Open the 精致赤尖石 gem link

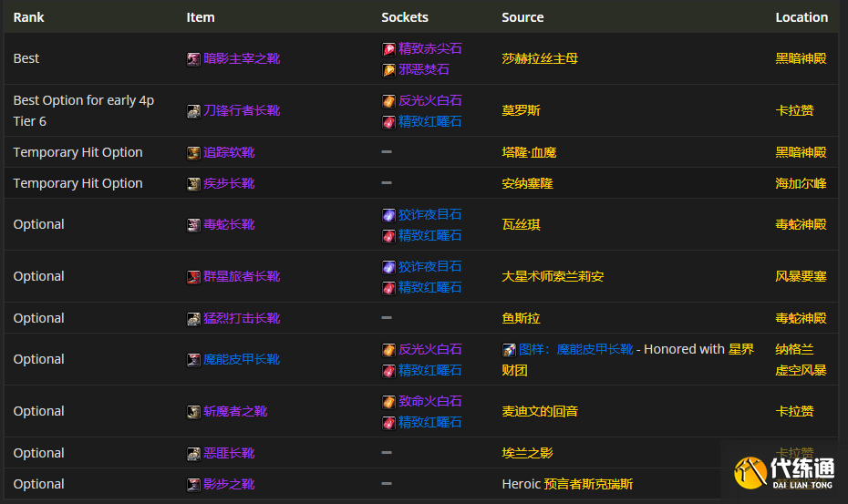[x=430, y=48]
